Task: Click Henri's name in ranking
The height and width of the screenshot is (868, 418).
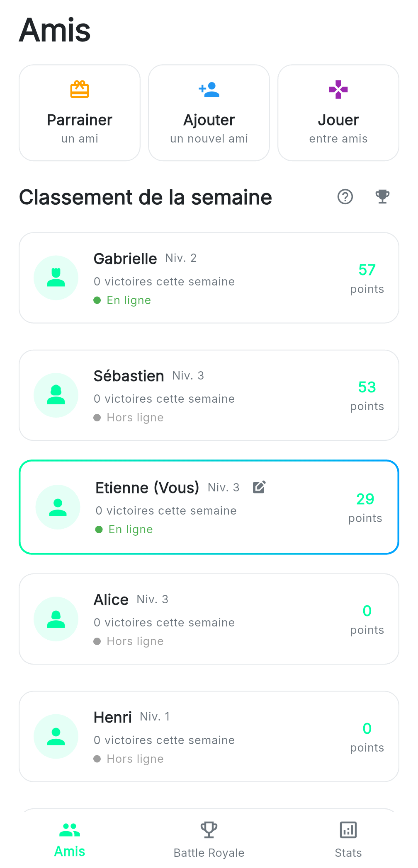Action: point(113,718)
